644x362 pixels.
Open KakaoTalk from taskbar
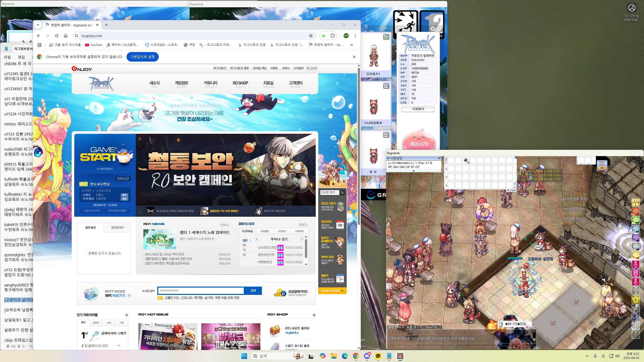tap(378, 356)
